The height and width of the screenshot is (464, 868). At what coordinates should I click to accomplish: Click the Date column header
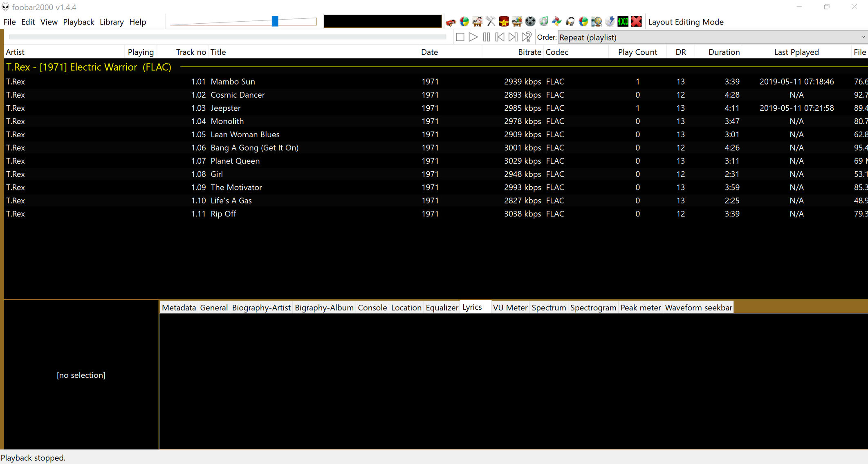click(x=451, y=52)
